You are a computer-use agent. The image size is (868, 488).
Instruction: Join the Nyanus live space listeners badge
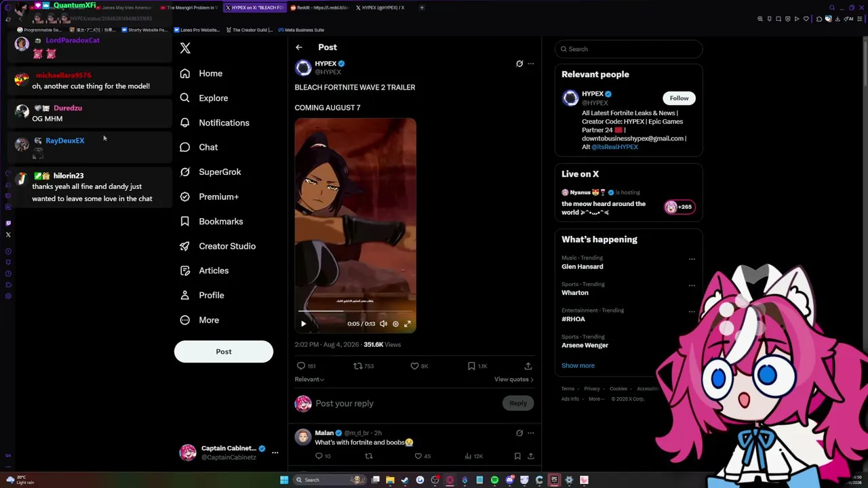(679, 207)
